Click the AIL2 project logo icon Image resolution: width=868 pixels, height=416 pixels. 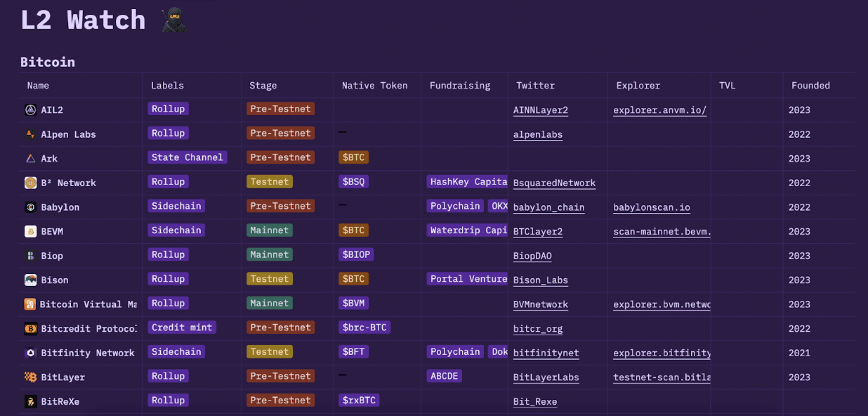click(30, 110)
